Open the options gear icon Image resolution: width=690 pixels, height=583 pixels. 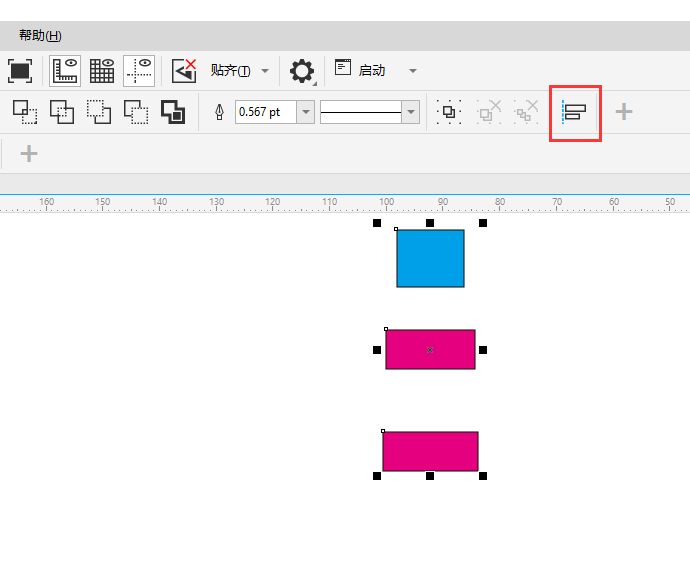302,71
